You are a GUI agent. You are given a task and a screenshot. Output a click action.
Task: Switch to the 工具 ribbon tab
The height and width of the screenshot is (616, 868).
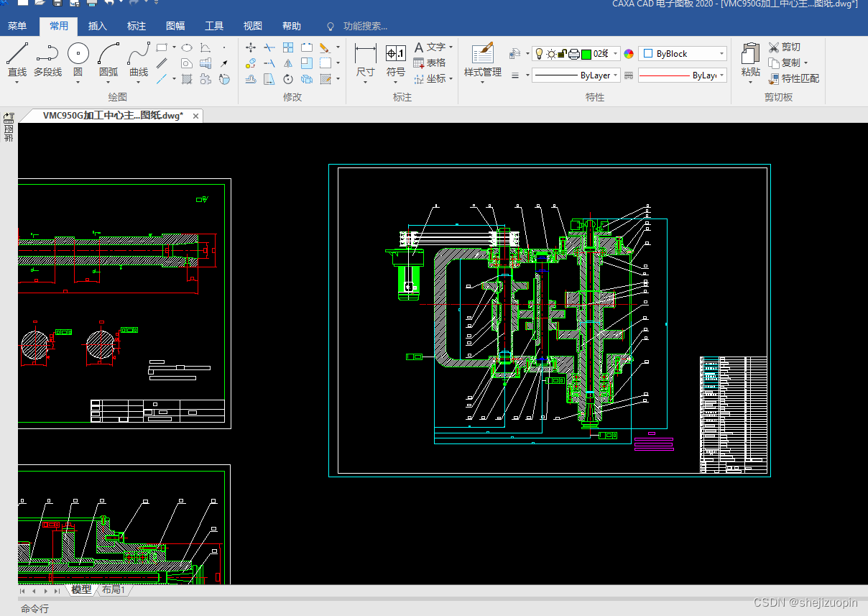tap(213, 27)
